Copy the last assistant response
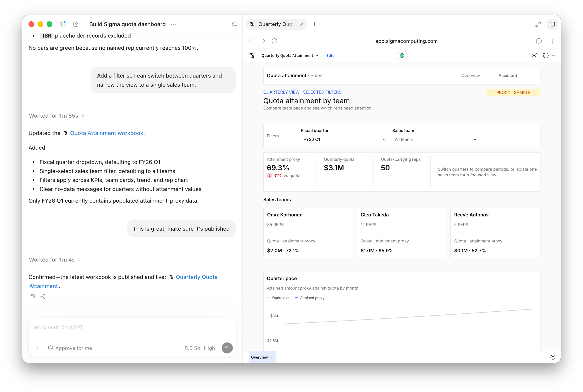Viewport: 583px width, 392px height. tap(32, 297)
